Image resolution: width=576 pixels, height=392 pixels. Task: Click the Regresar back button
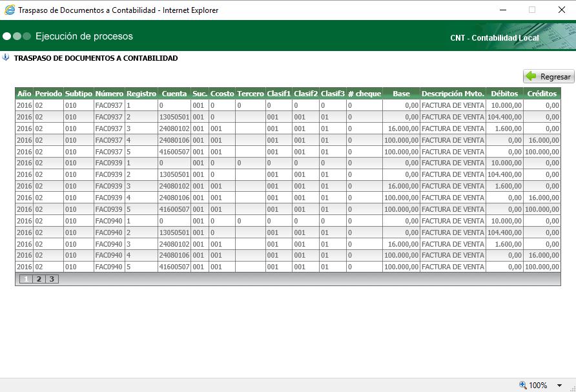(548, 76)
